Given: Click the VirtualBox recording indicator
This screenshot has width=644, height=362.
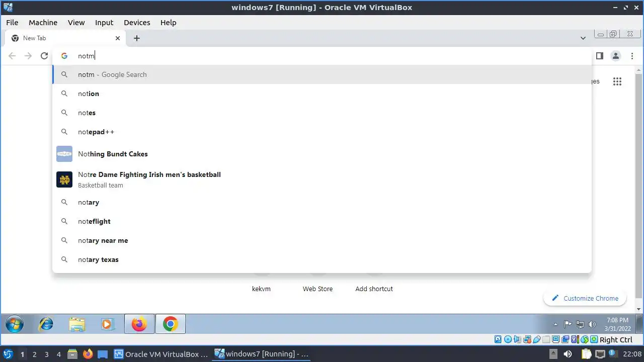Looking at the screenshot, I should click(565, 339).
